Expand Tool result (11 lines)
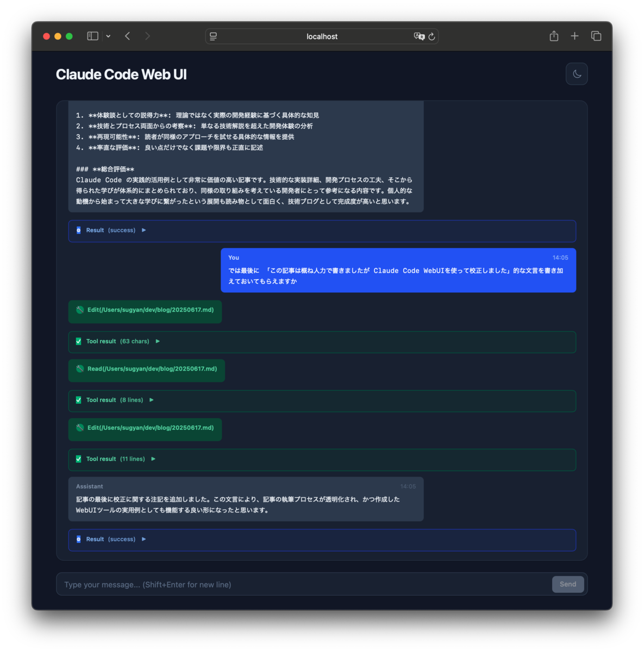Viewport: 644px width, 652px height. [322, 460]
